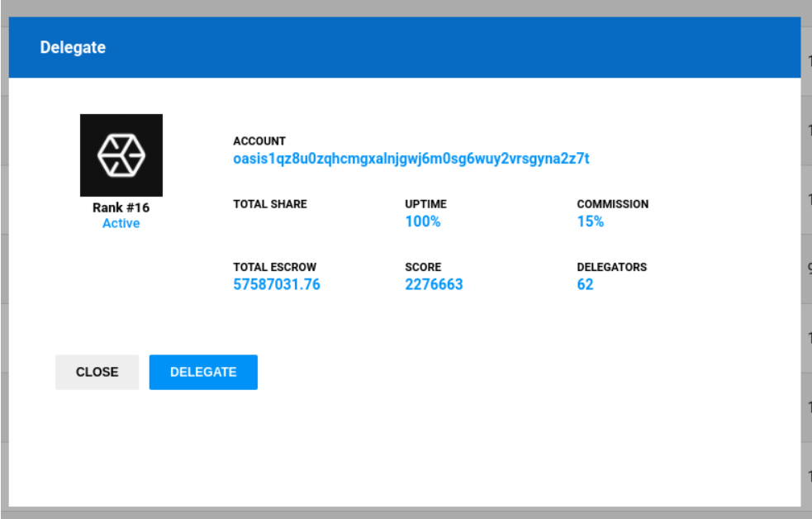This screenshot has width=812, height=519.
Task: Click the Rank #16 label
Action: 121,207
